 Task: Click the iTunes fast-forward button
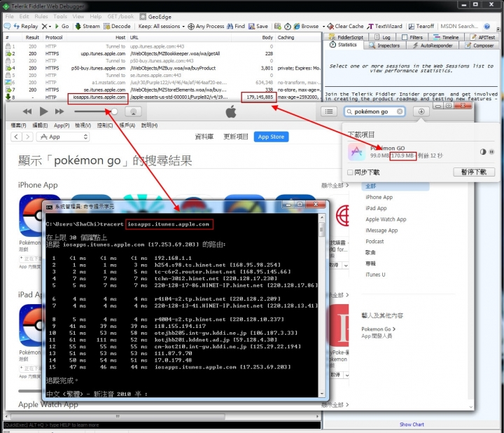click(59, 111)
